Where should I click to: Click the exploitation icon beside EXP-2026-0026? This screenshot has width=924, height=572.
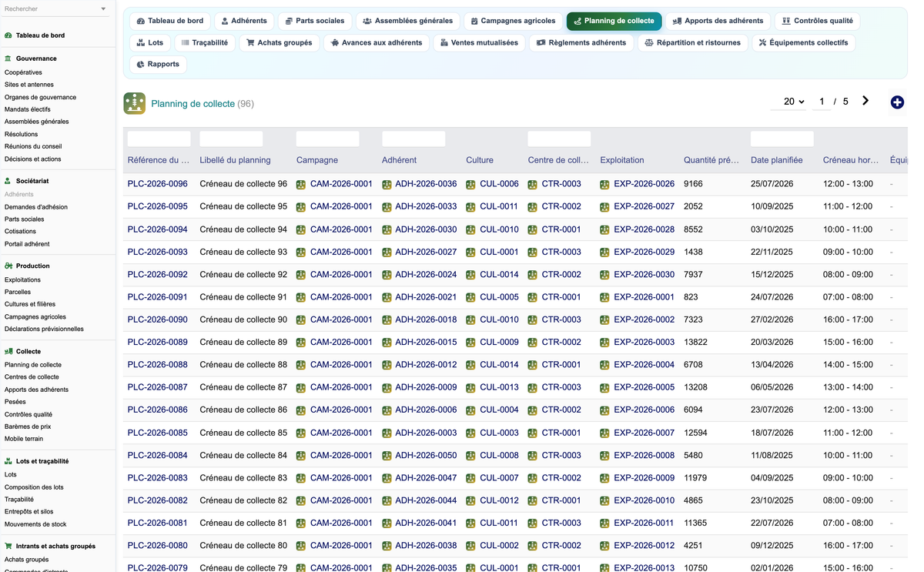[605, 185]
